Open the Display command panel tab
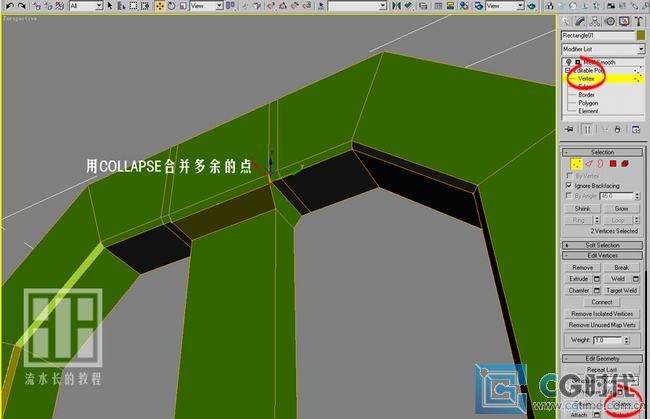 624,22
